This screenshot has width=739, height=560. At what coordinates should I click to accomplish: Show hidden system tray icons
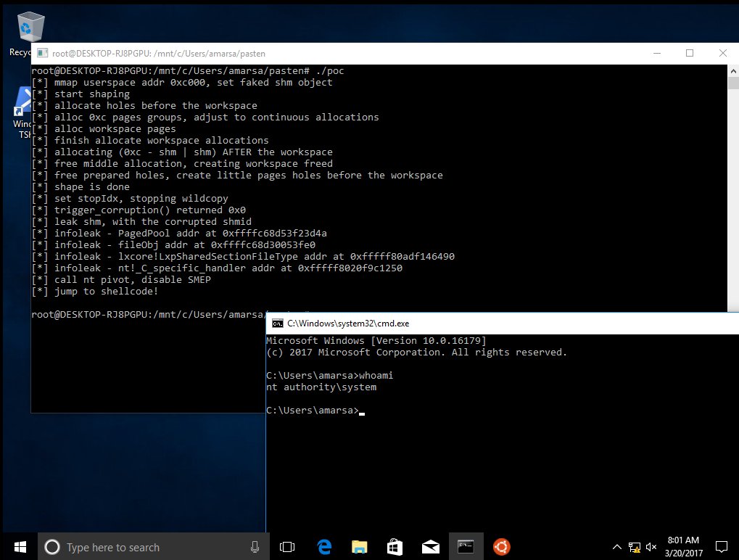click(616, 547)
